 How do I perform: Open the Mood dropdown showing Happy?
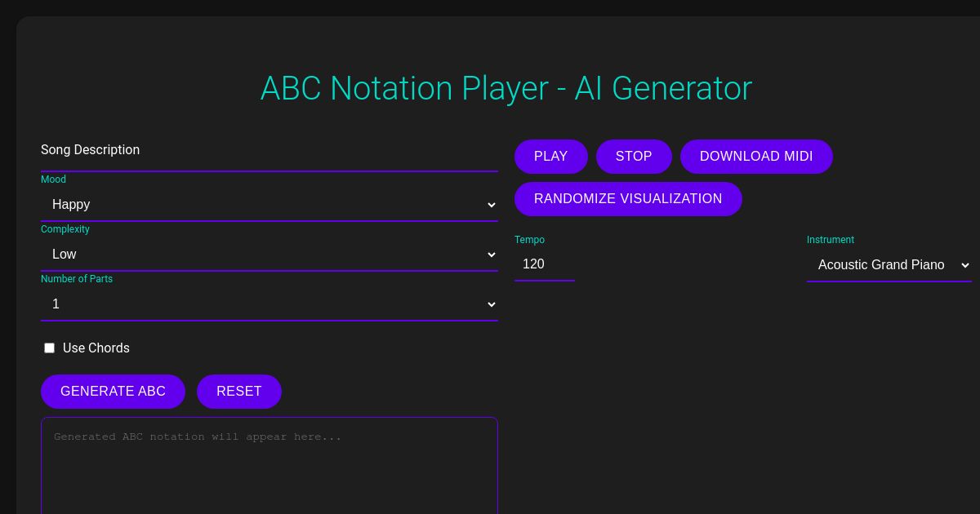[x=269, y=205]
